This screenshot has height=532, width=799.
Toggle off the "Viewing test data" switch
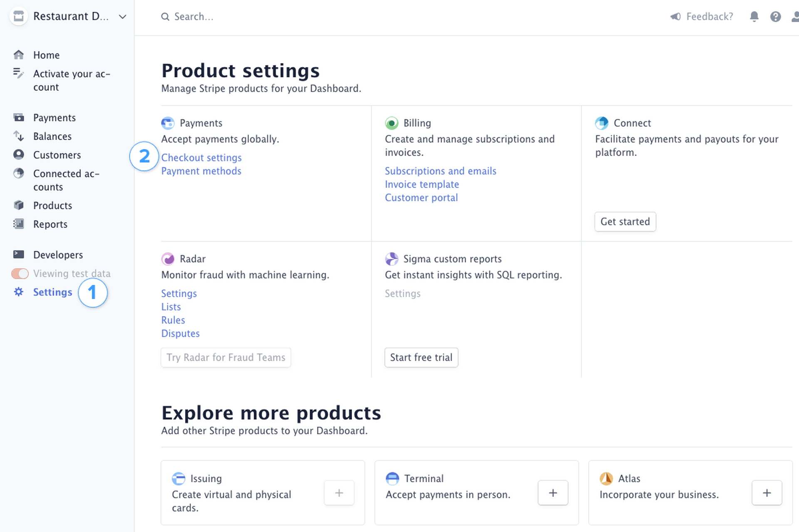click(20, 273)
